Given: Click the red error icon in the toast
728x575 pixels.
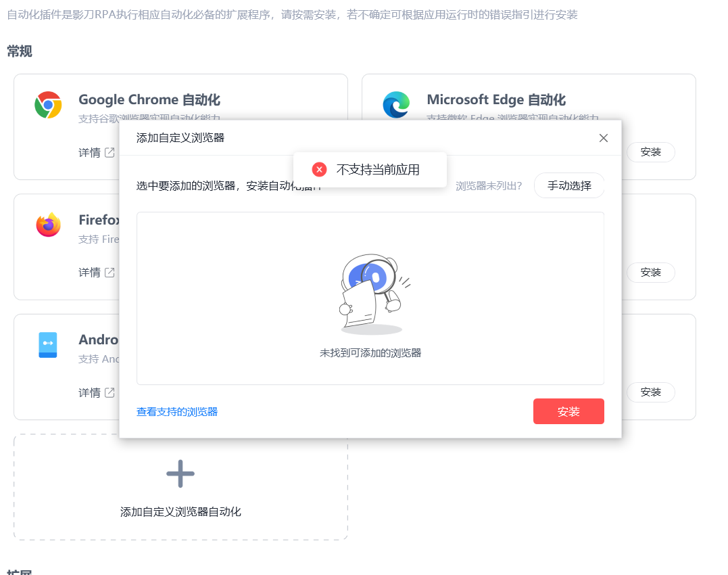Looking at the screenshot, I should 320,170.
